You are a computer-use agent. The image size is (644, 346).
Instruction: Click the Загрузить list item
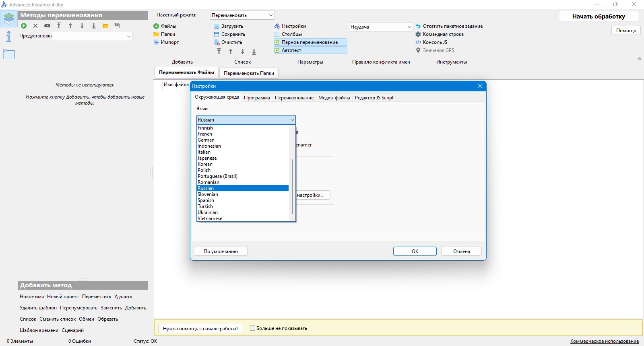pyautogui.click(x=229, y=26)
